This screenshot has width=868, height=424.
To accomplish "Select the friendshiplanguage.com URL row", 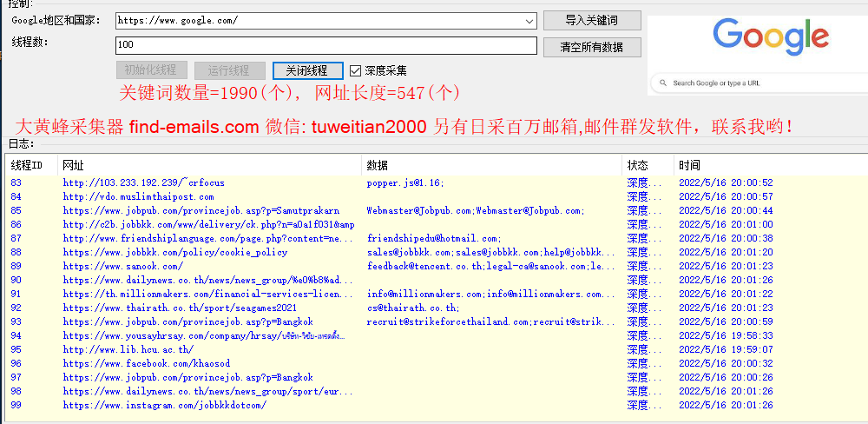I will [207, 238].
